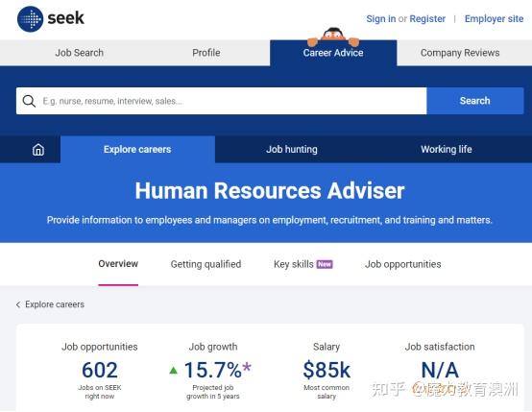Click the New badge next to Key skills

[x=325, y=264]
